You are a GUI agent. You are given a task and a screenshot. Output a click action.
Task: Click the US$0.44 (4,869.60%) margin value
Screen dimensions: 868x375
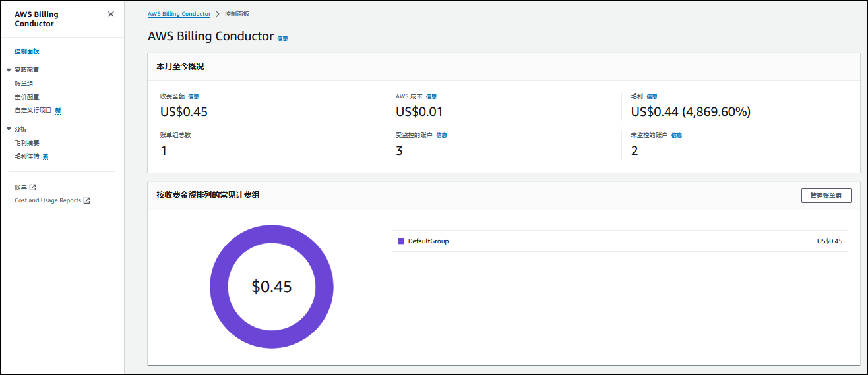coord(691,112)
